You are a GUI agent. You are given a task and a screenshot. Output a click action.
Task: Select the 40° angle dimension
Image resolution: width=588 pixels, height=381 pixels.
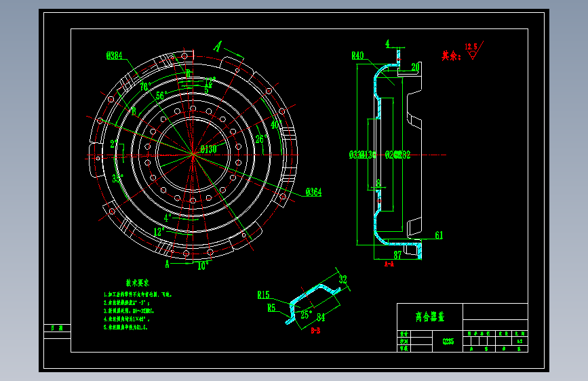(275, 125)
